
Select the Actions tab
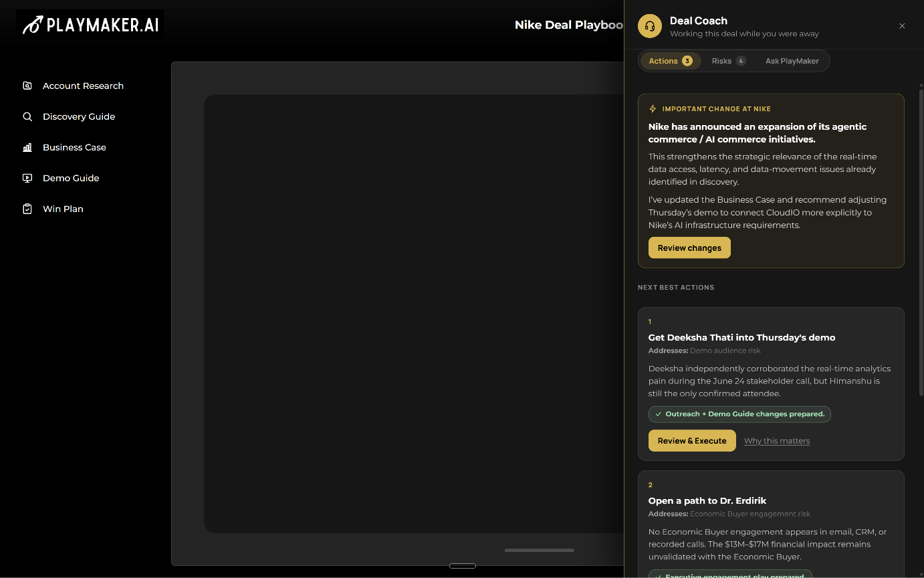(671, 61)
